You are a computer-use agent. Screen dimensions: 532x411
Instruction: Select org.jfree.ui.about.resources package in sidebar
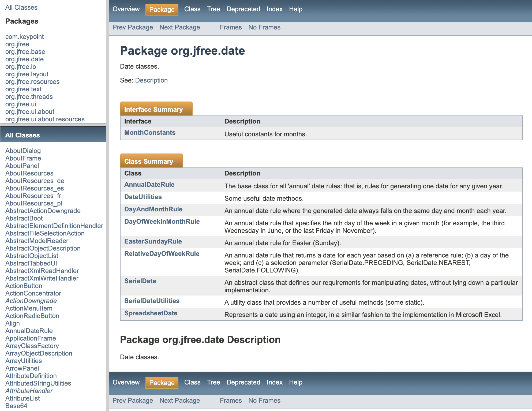click(45, 119)
